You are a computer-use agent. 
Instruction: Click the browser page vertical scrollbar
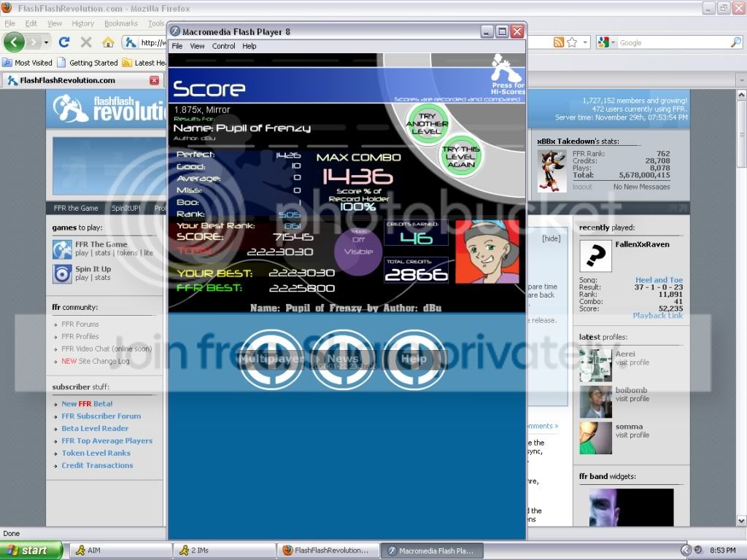(x=741, y=292)
